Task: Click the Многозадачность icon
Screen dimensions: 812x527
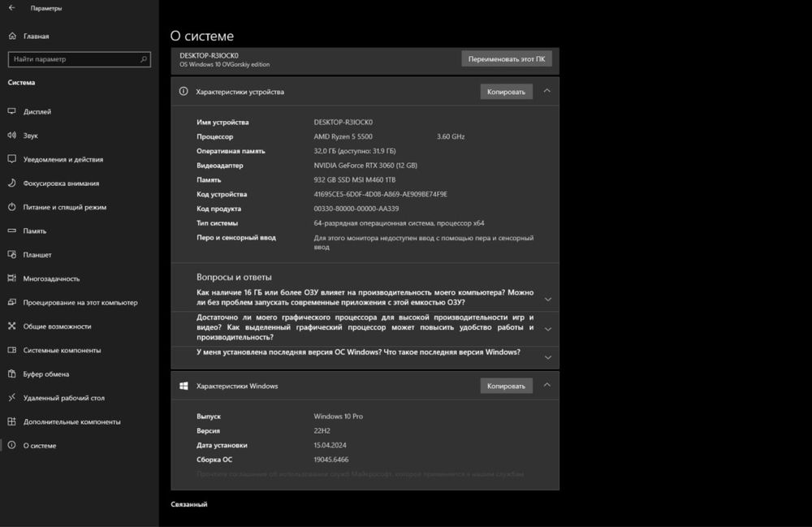Action: 12,278
